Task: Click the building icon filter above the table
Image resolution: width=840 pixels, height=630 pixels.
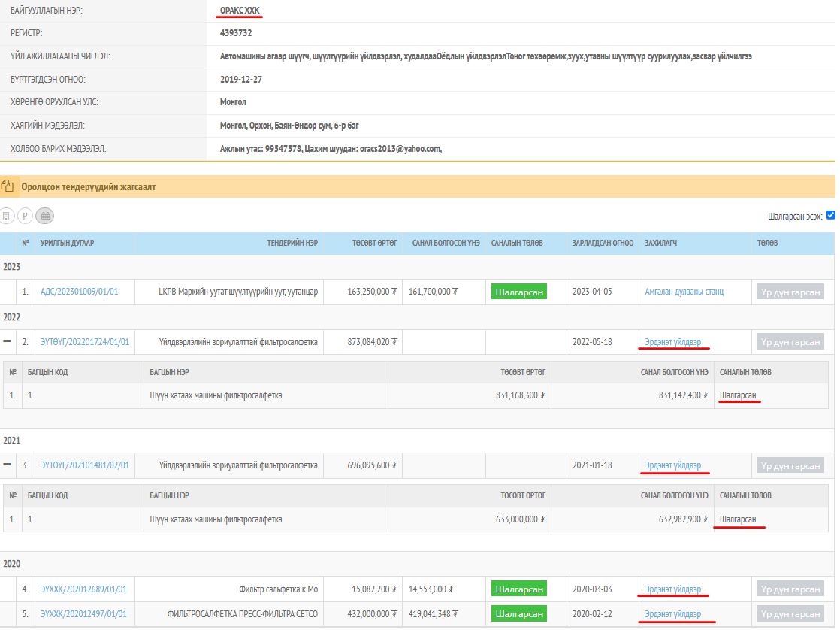Action: tap(7, 216)
